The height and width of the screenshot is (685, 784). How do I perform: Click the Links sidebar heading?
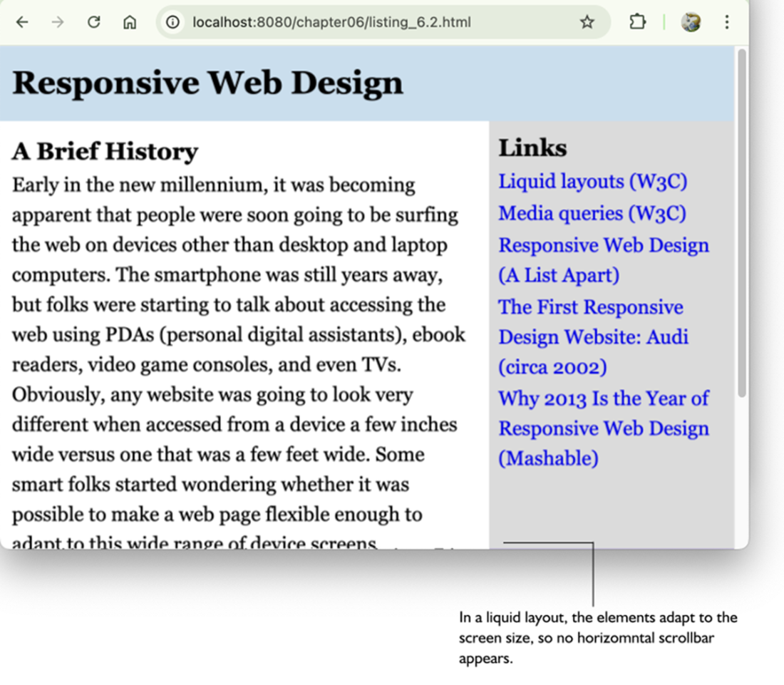pos(532,148)
